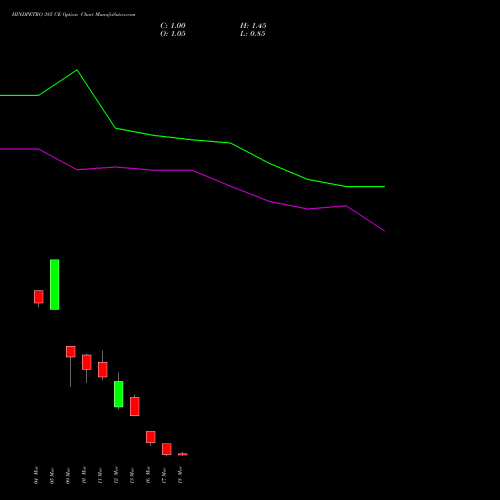Select the low value L: 0.85

[253, 34]
